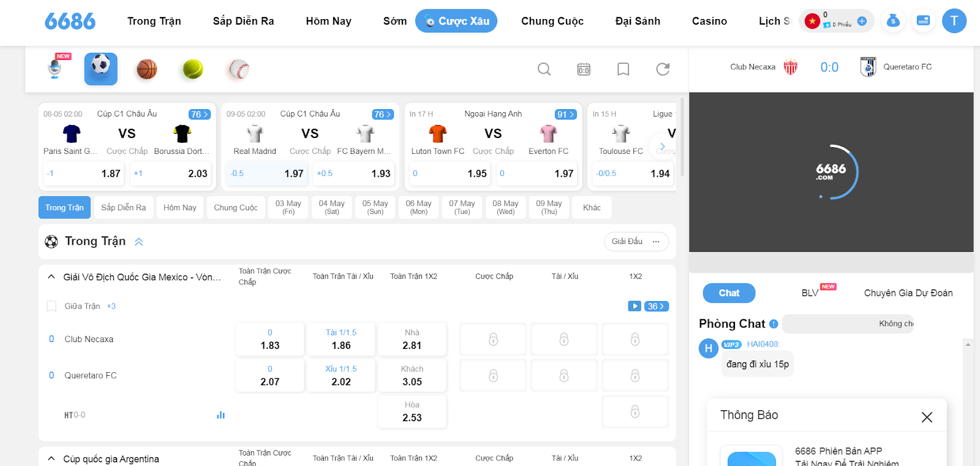980x466 pixels.
Task: Open the Trong Trận top navigation item
Action: click(x=154, y=21)
